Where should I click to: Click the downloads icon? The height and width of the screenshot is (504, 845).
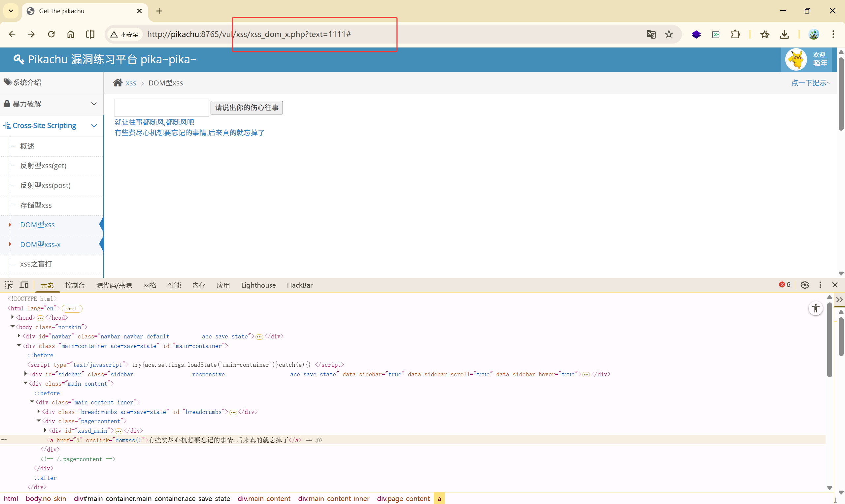pyautogui.click(x=784, y=34)
